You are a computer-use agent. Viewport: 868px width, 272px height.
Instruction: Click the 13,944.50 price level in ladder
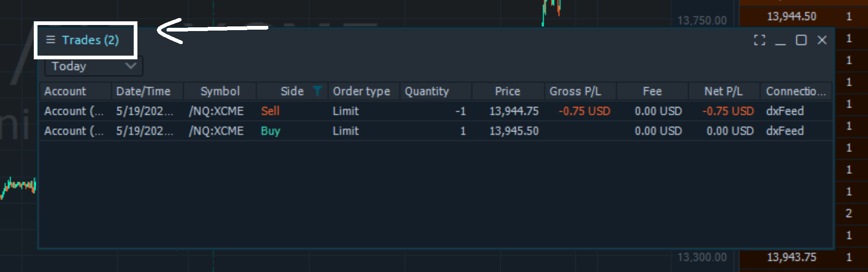pos(791,17)
